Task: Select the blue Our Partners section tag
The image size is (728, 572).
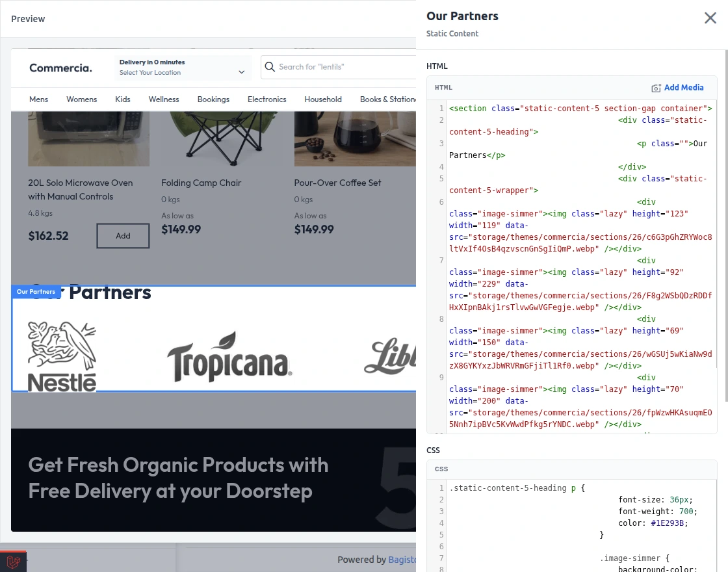Action: tap(36, 292)
